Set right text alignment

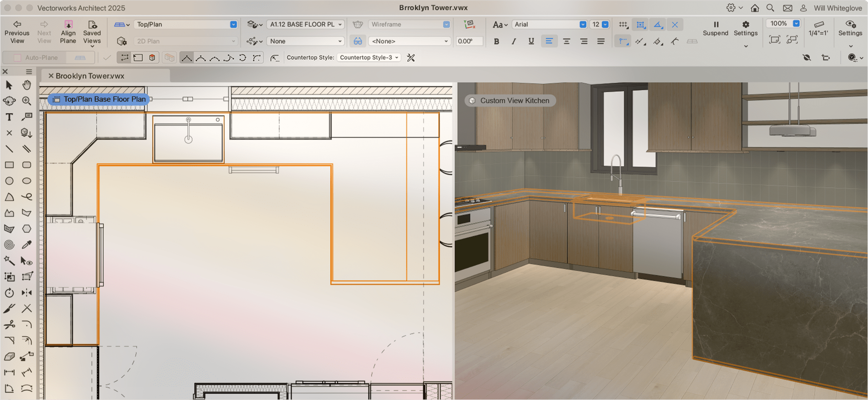pos(584,41)
